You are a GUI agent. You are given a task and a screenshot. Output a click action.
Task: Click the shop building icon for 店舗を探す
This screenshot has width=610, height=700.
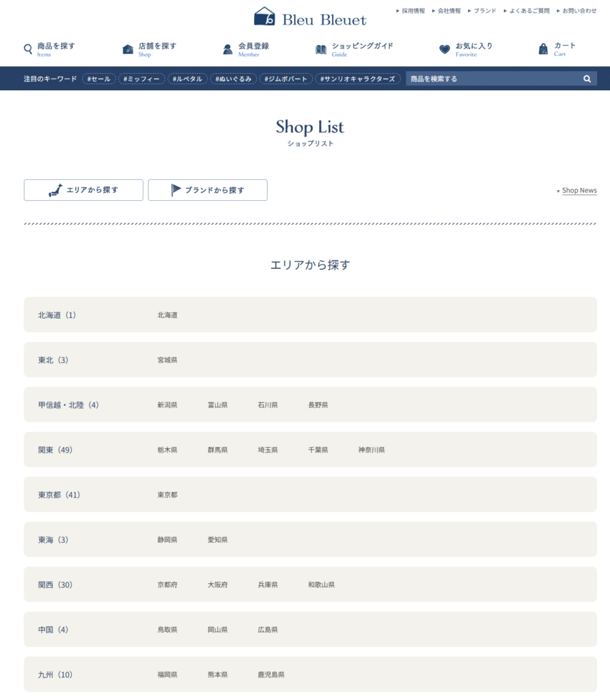(128, 49)
